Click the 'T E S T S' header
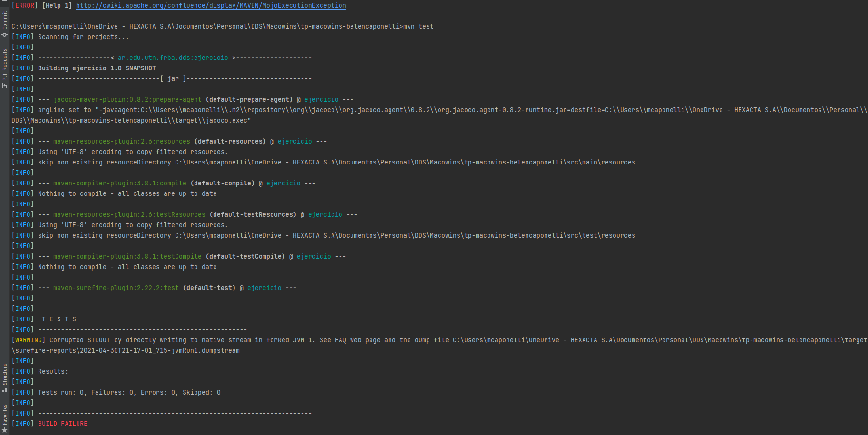Viewport: 868px width, 435px height. [59, 319]
